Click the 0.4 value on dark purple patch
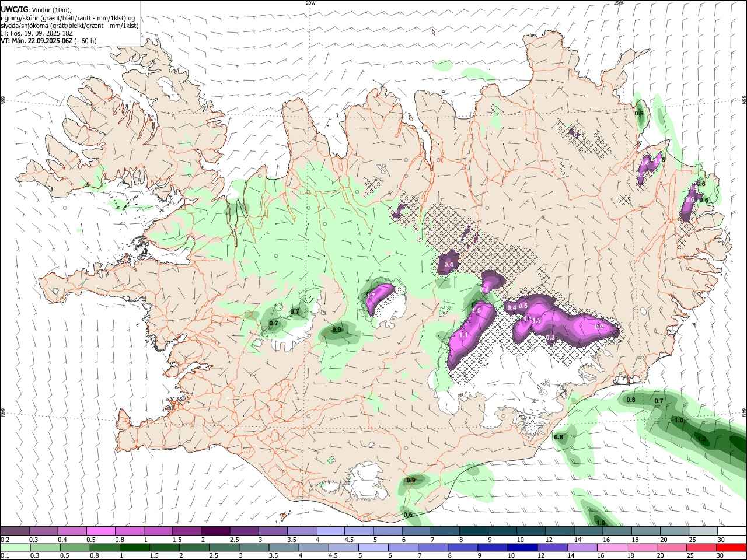 click(448, 265)
